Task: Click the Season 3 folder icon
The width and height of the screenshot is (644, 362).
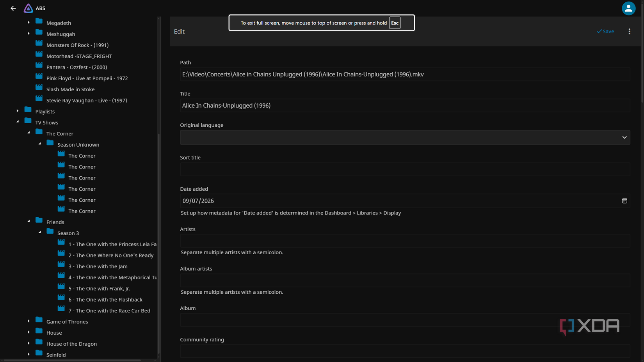Action: (50, 231)
